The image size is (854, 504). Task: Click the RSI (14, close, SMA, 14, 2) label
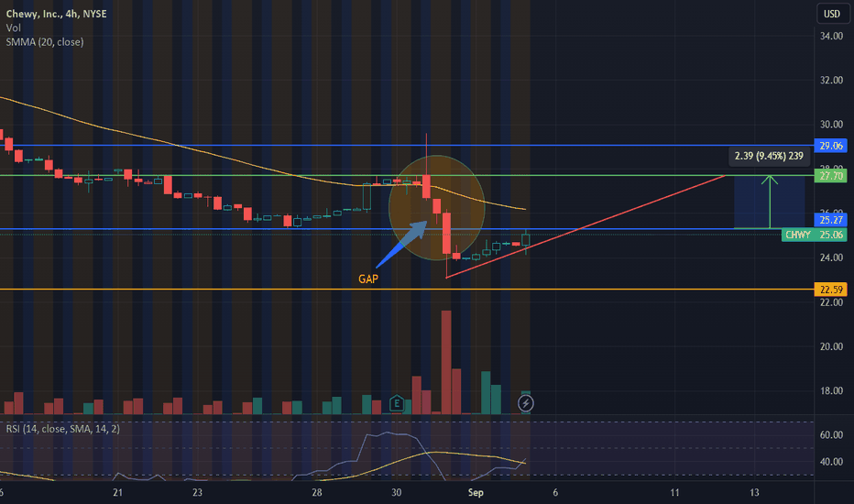(x=62, y=429)
